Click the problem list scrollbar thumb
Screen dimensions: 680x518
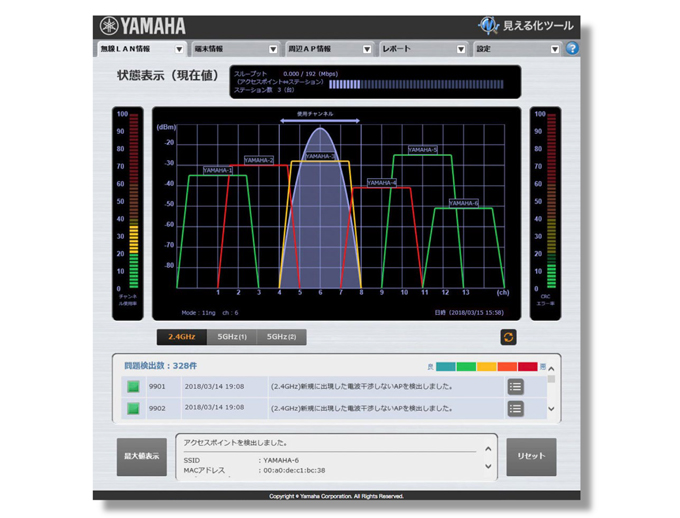[552, 379]
